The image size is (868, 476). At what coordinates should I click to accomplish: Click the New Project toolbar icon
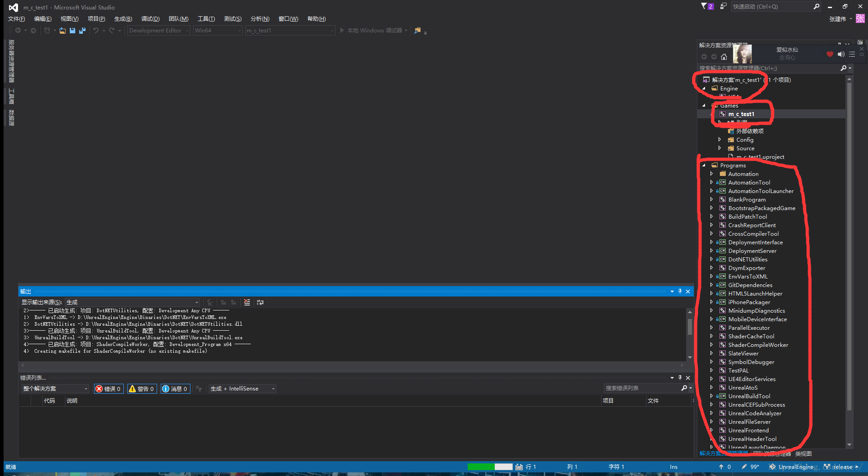tap(47, 31)
